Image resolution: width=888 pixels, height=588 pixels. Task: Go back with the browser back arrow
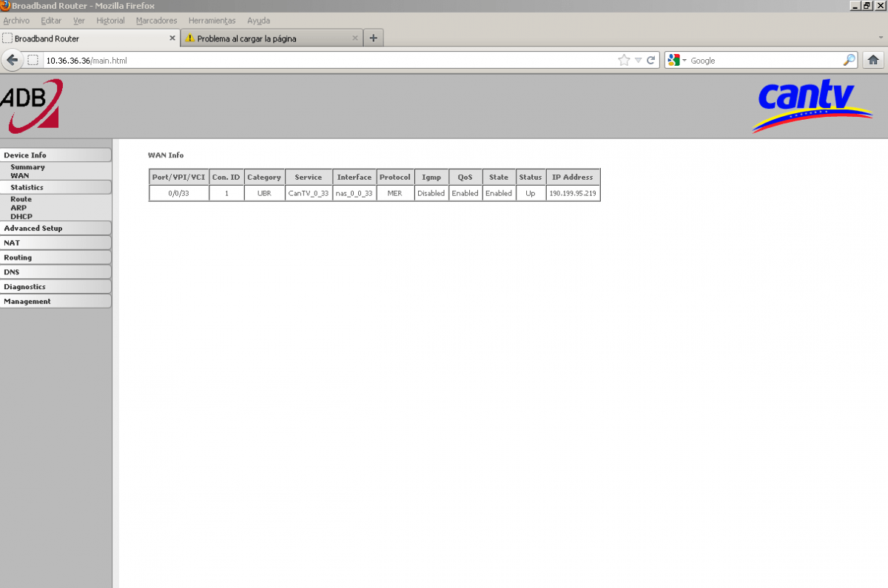point(12,60)
